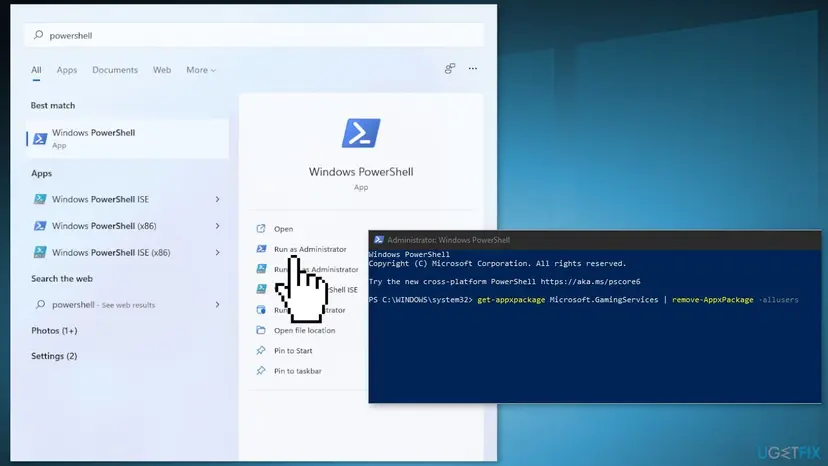Click the Windows PowerShell ISE (x86) app icon
828x466 pixels.
pyautogui.click(x=40, y=252)
